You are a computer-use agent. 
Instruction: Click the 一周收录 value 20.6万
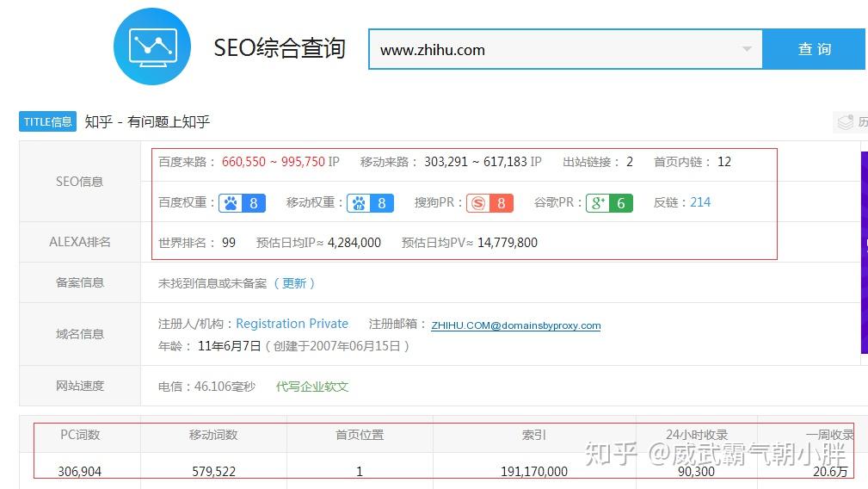(x=830, y=472)
